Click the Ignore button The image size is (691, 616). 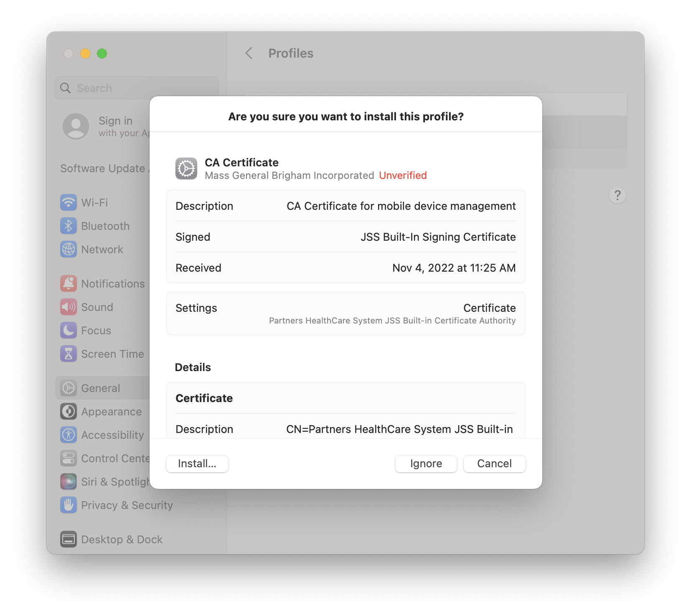tap(426, 463)
